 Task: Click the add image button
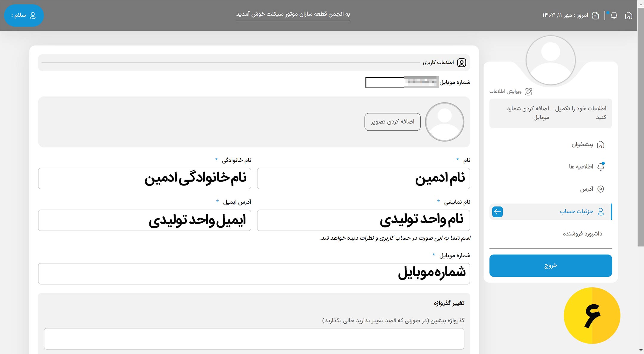point(392,122)
